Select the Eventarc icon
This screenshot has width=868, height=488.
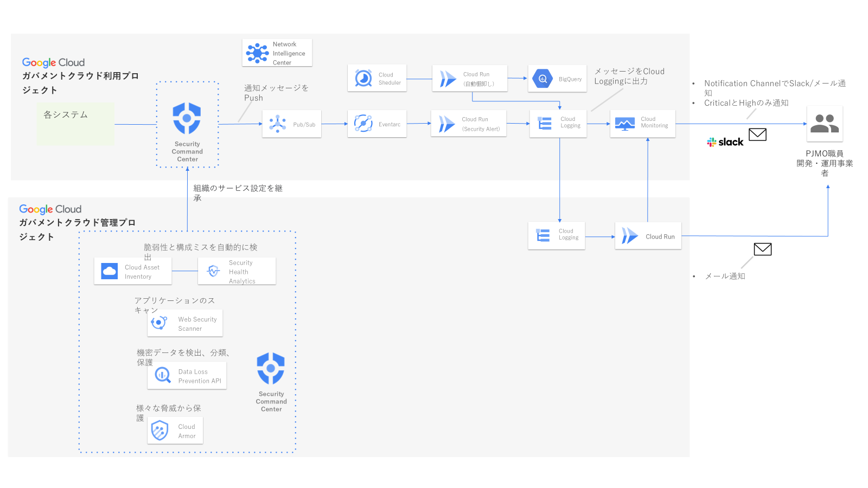pyautogui.click(x=362, y=124)
